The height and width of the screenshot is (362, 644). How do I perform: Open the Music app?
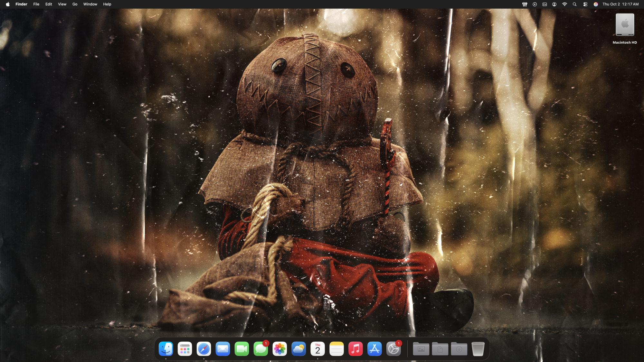tap(355, 349)
